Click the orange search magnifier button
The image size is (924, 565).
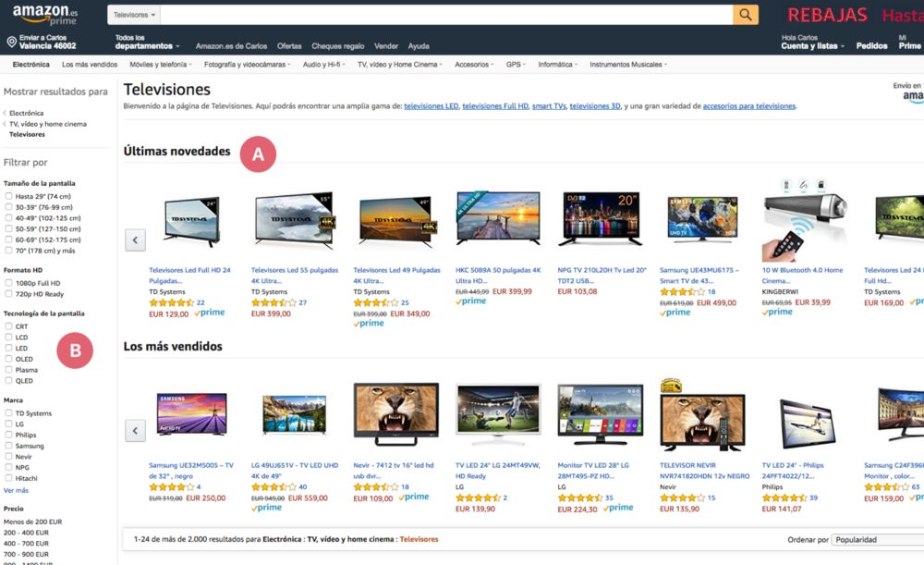[746, 15]
